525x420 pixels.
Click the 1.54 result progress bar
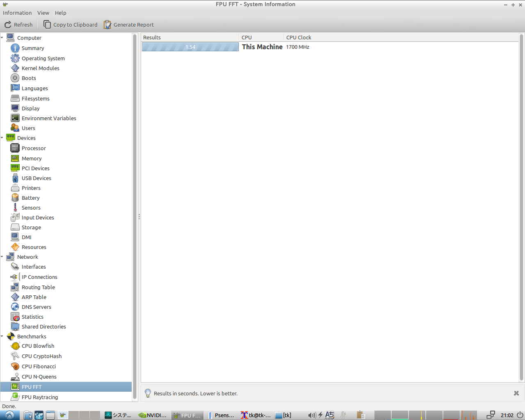190,47
